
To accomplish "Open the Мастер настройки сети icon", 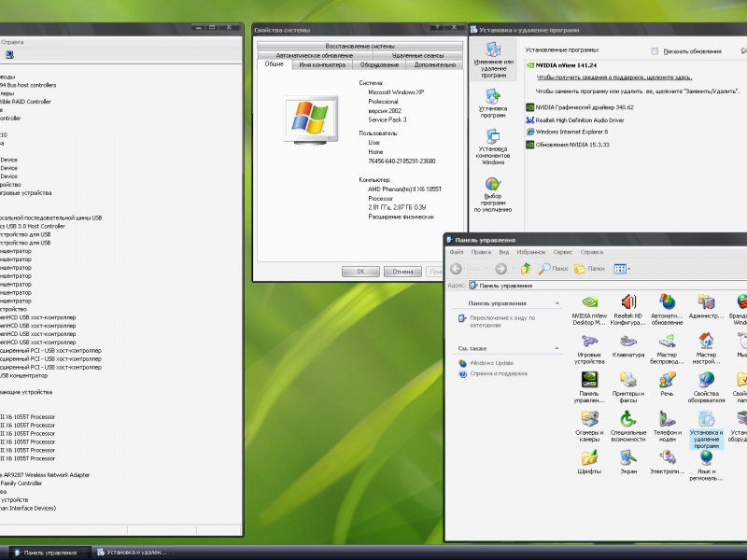I will click(x=706, y=349).
